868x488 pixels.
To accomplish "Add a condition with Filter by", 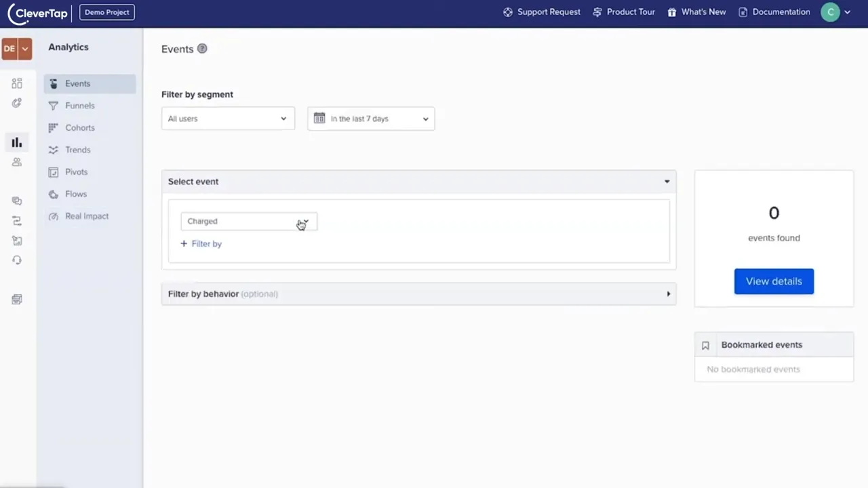I will coord(201,243).
